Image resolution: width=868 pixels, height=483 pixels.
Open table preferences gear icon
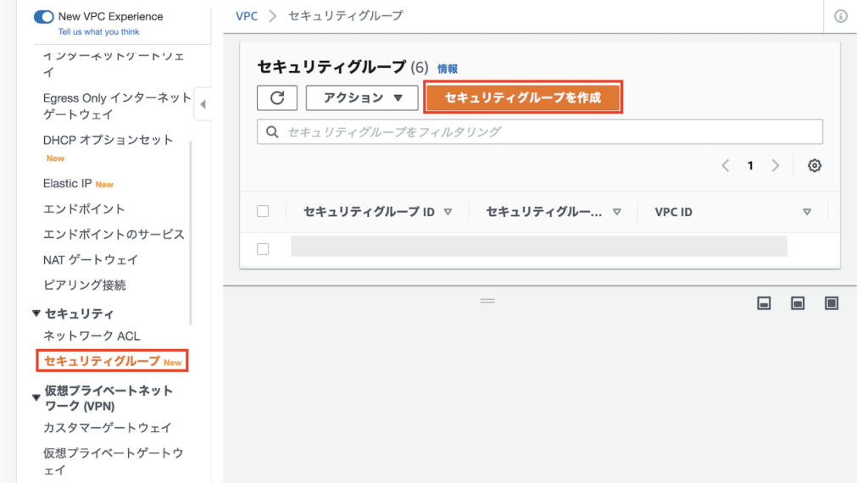pyautogui.click(x=814, y=166)
